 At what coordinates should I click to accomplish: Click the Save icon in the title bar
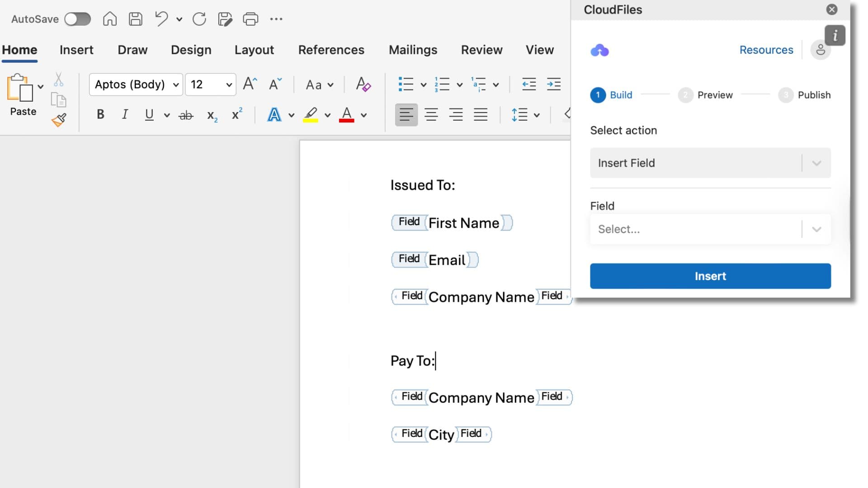135,19
